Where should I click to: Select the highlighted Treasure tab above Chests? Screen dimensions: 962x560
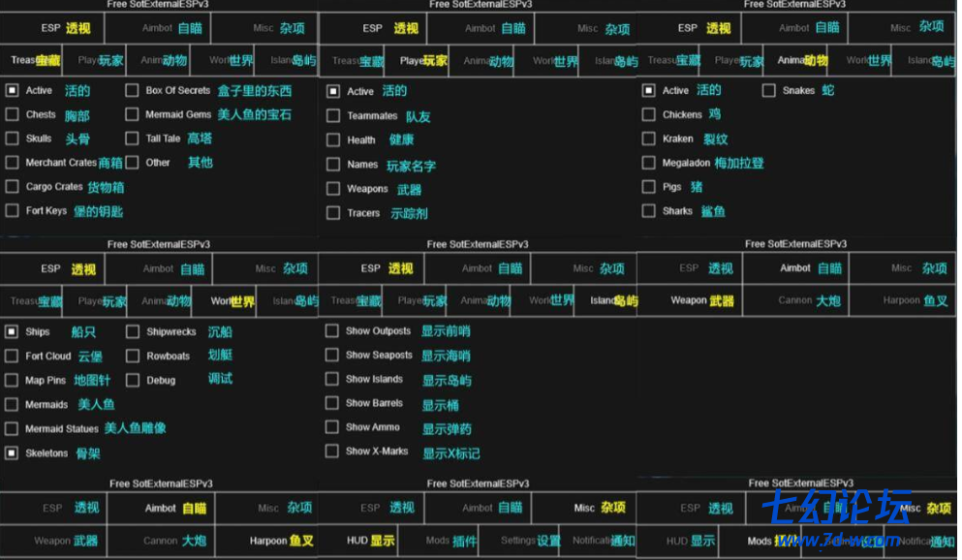click(31, 60)
